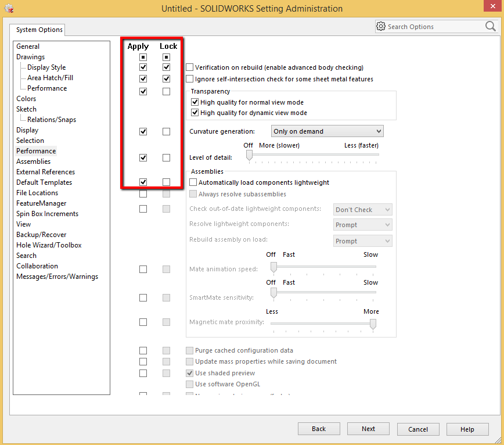
Task: Click the gear icon in Search Options
Action: (x=381, y=26)
